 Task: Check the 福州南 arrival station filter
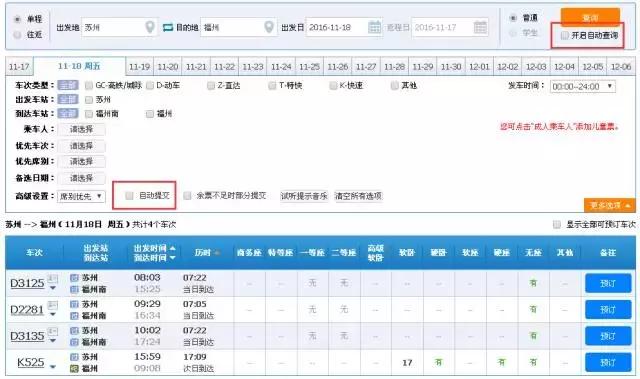[89, 114]
